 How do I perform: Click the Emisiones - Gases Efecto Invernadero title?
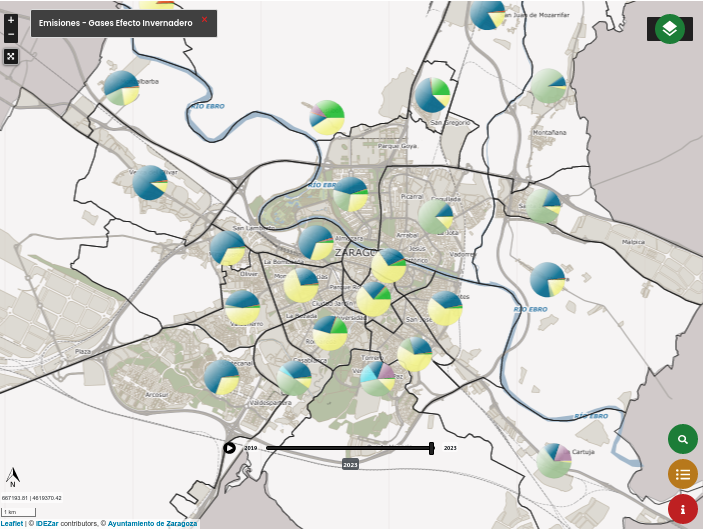(x=116, y=23)
